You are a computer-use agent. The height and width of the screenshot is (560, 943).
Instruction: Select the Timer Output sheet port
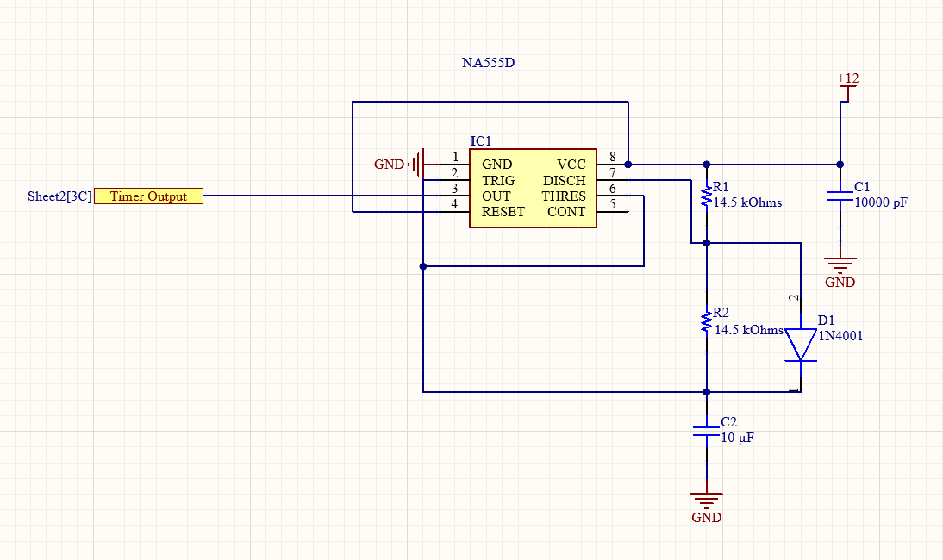[148, 196]
